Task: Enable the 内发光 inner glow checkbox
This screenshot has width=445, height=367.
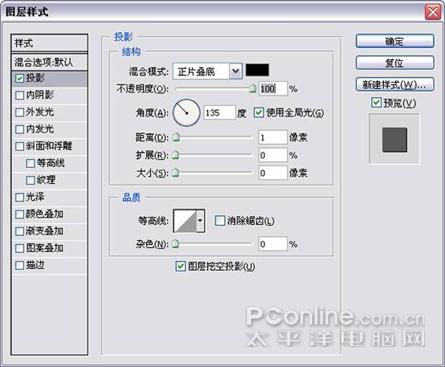Action: pos(20,129)
